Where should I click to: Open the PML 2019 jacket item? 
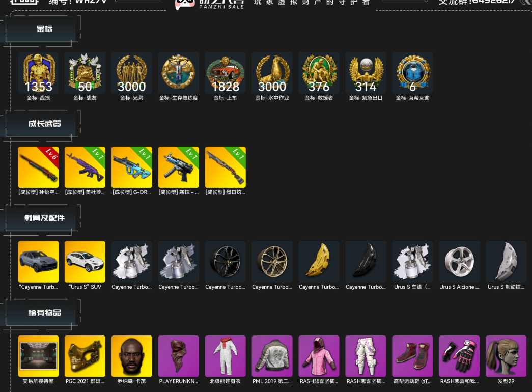click(x=272, y=356)
